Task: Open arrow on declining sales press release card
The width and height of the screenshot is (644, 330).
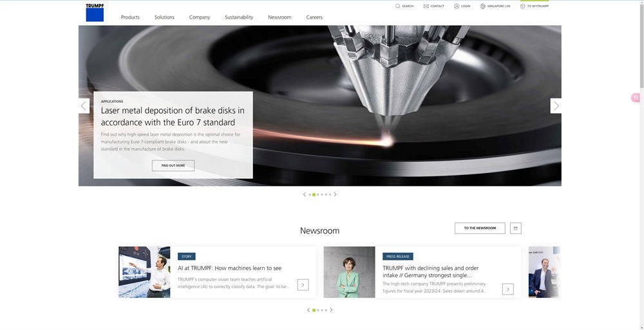Action: click(x=507, y=289)
